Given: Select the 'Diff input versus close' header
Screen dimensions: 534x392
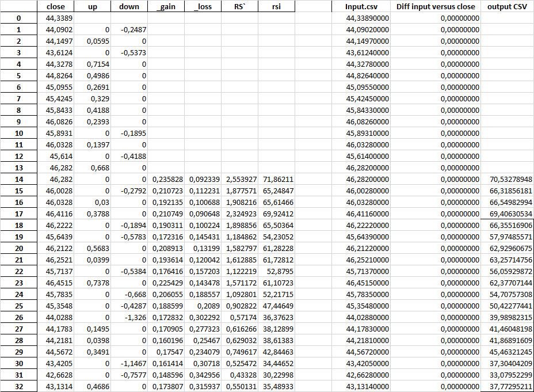Looking at the screenshot, I should (x=436, y=6).
